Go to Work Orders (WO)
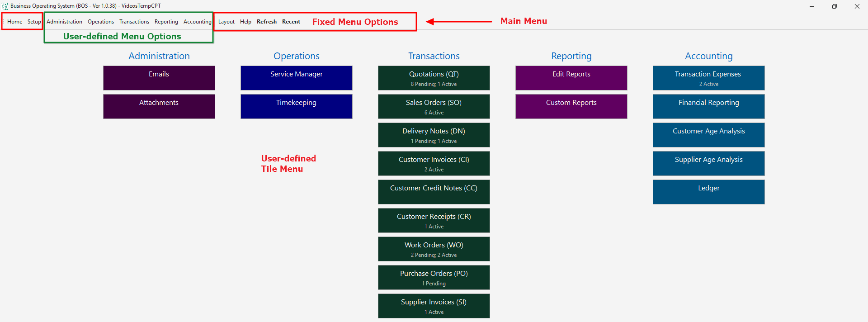 (434, 249)
